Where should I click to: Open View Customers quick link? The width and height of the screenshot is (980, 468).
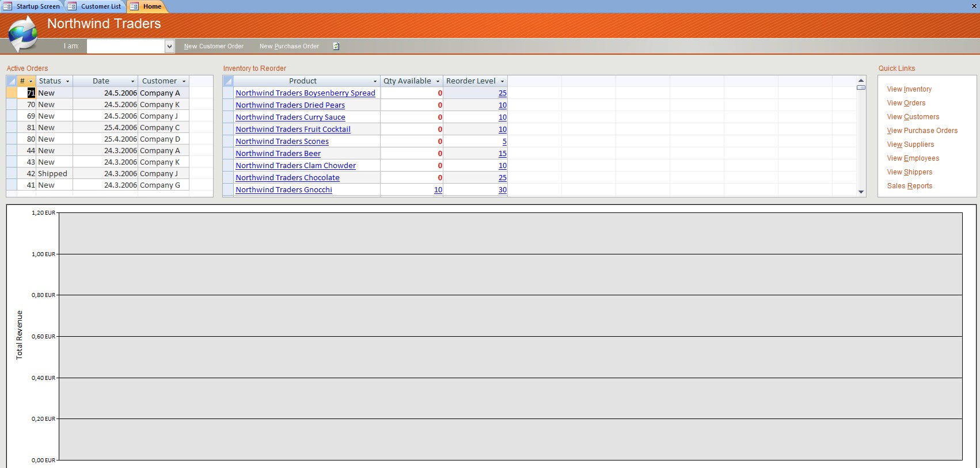(913, 117)
